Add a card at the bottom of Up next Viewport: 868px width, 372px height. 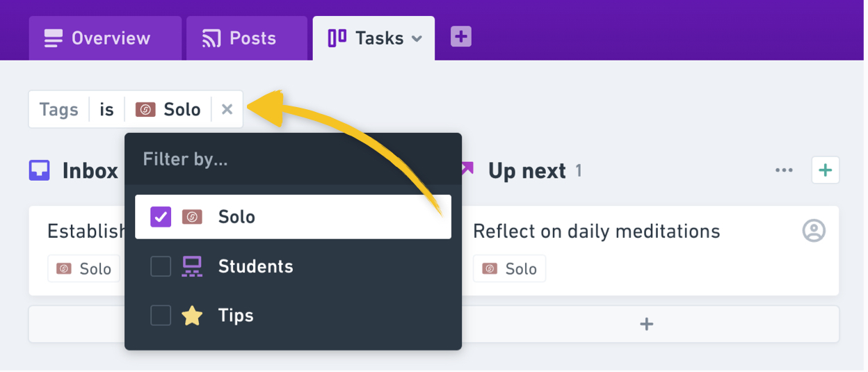click(646, 324)
